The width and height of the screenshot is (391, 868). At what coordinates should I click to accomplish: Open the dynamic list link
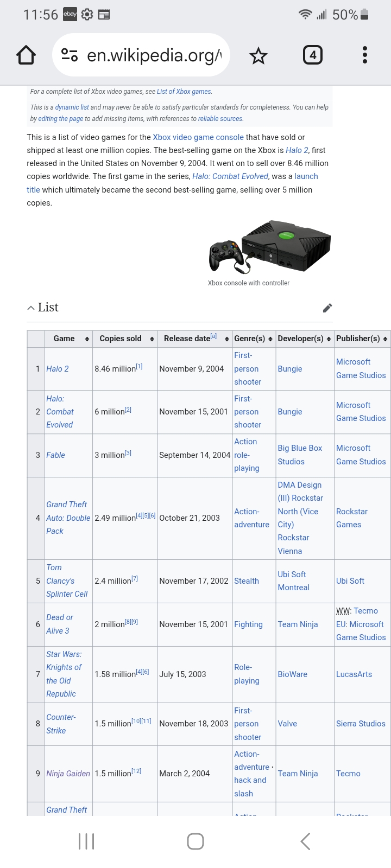click(x=72, y=107)
